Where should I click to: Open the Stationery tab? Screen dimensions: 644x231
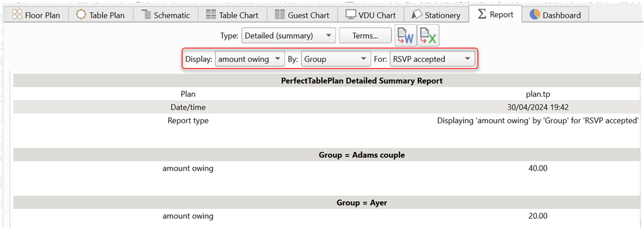436,15
